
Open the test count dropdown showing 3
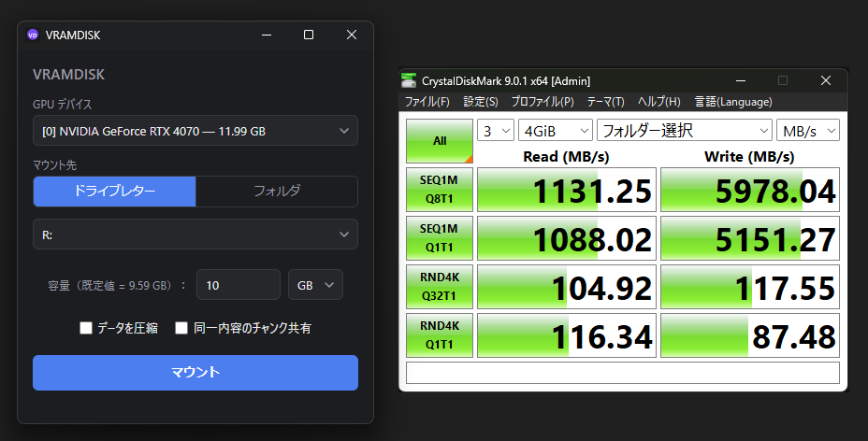[496, 131]
